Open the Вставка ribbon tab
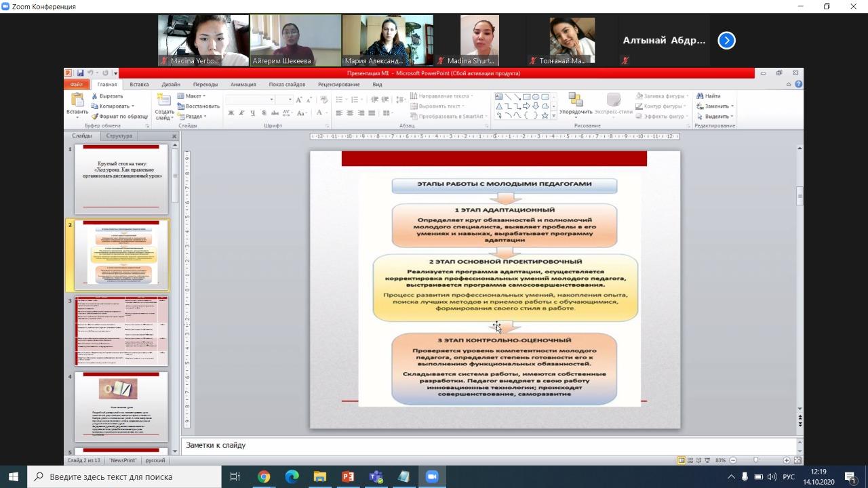Screen dimensions: 868x488 pos(139,85)
